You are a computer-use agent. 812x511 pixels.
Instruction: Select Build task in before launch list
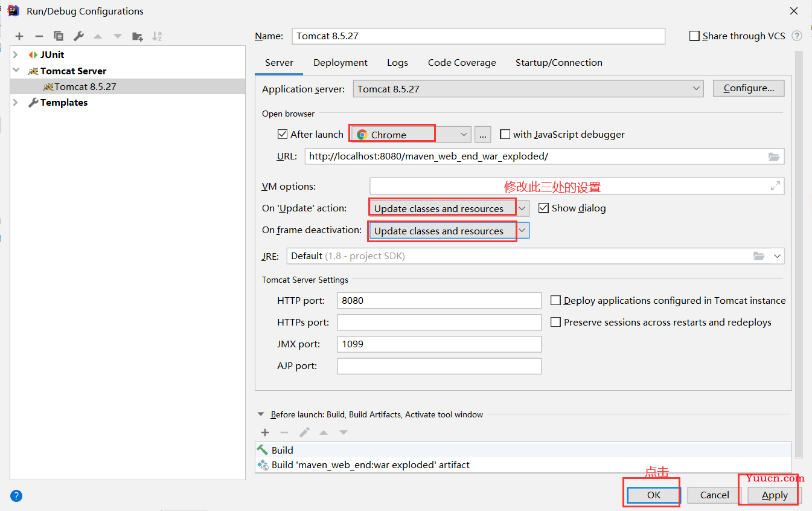pyautogui.click(x=523, y=450)
